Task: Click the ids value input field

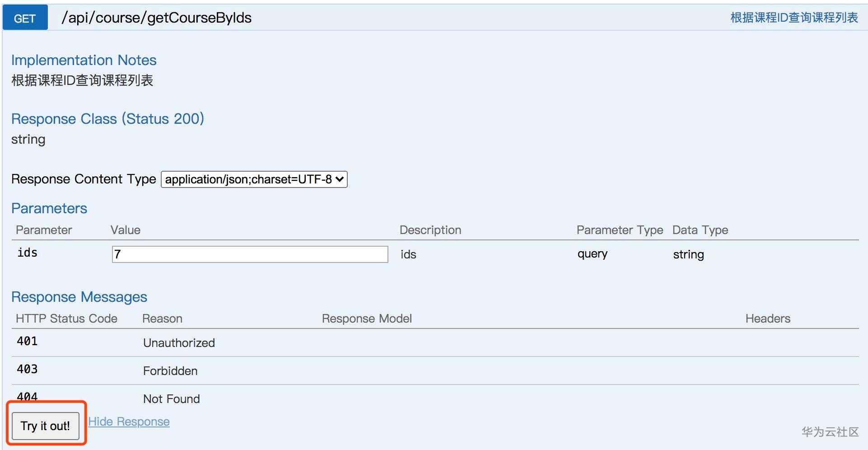Action: (250, 254)
